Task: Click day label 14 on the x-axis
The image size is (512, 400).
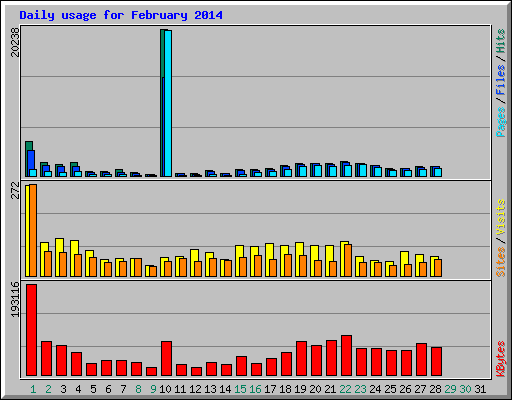Action: [225, 389]
